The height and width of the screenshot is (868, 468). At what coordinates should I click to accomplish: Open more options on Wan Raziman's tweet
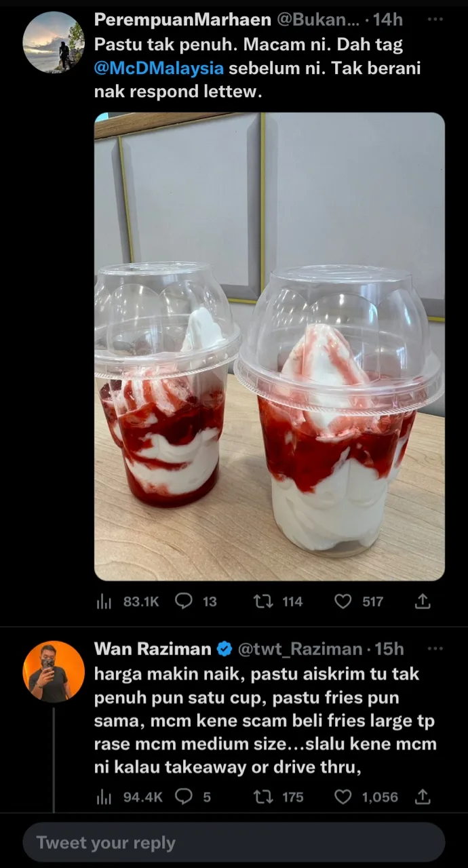pyautogui.click(x=435, y=648)
